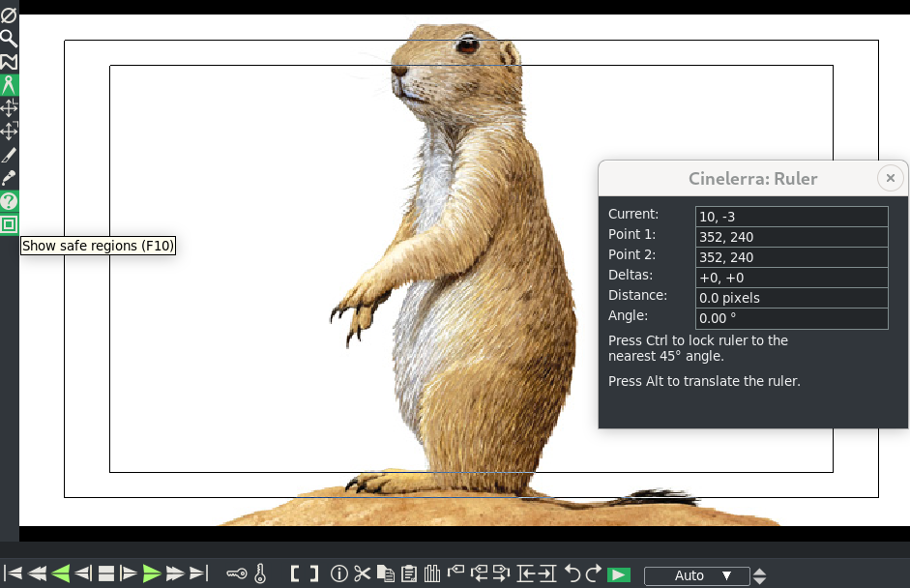Open the Auto dropdown menu
Screen dimensions: 910x588
696,575
